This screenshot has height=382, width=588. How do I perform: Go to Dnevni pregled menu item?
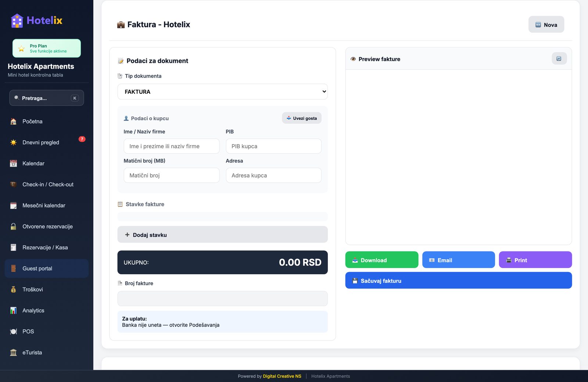pyautogui.click(x=47, y=142)
